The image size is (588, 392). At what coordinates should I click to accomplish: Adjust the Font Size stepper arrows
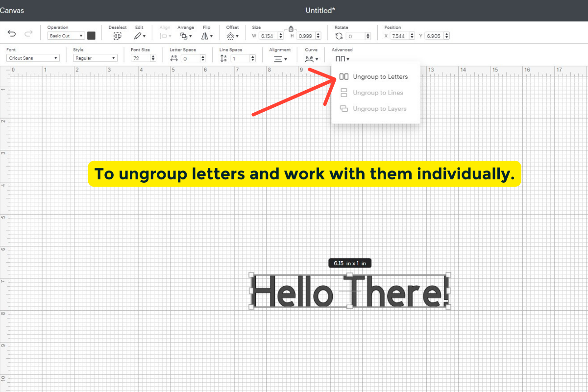click(153, 58)
